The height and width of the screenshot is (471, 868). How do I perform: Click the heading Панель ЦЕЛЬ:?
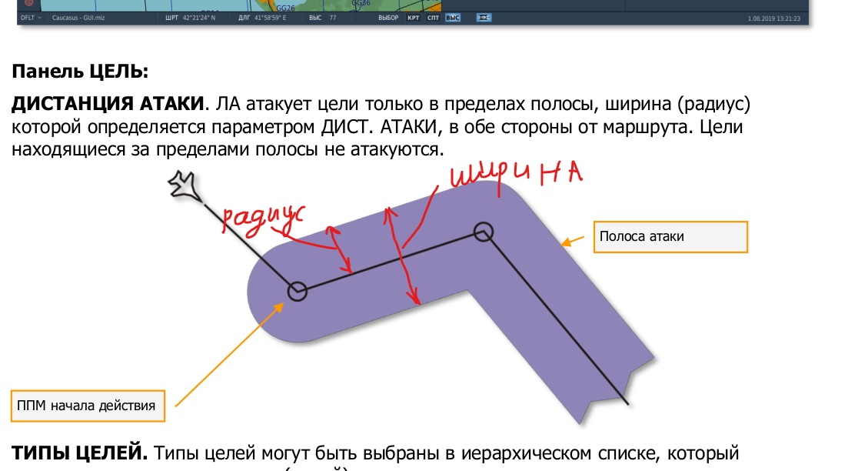[80, 72]
